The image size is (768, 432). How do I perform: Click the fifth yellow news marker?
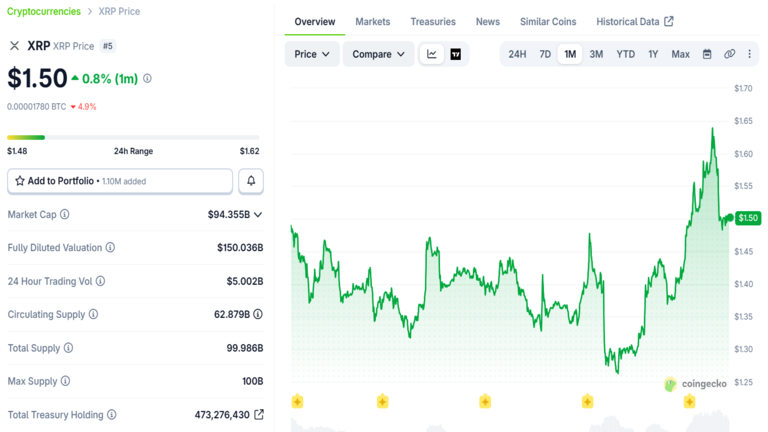[690, 402]
